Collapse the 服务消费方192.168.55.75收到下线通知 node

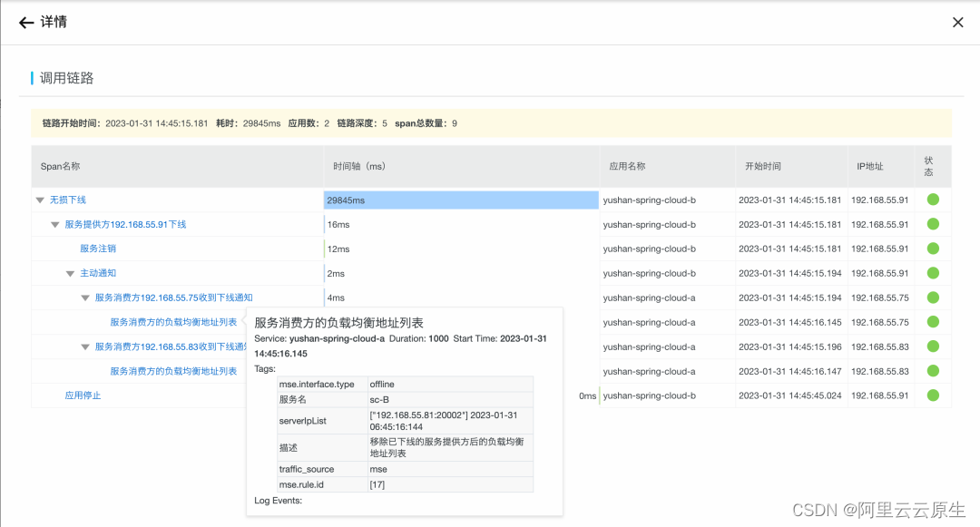[x=85, y=298]
